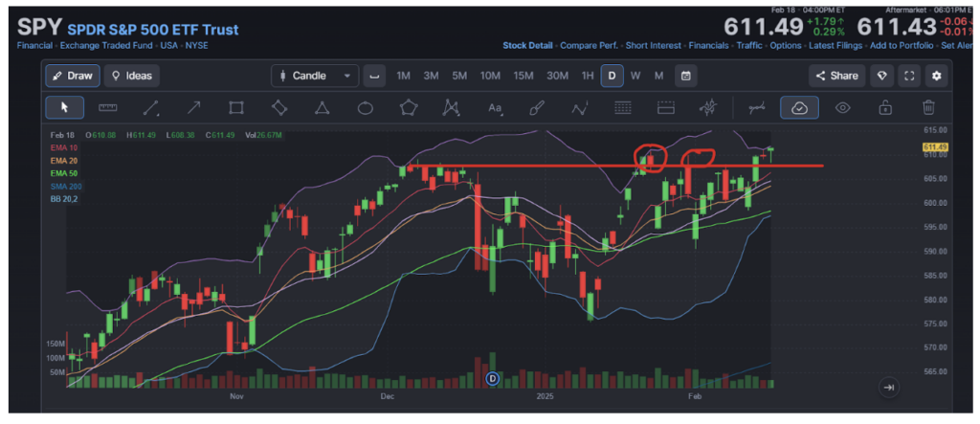Switch to 1H timeframe
The height and width of the screenshot is (424, 980).
[x=588, y=76]
